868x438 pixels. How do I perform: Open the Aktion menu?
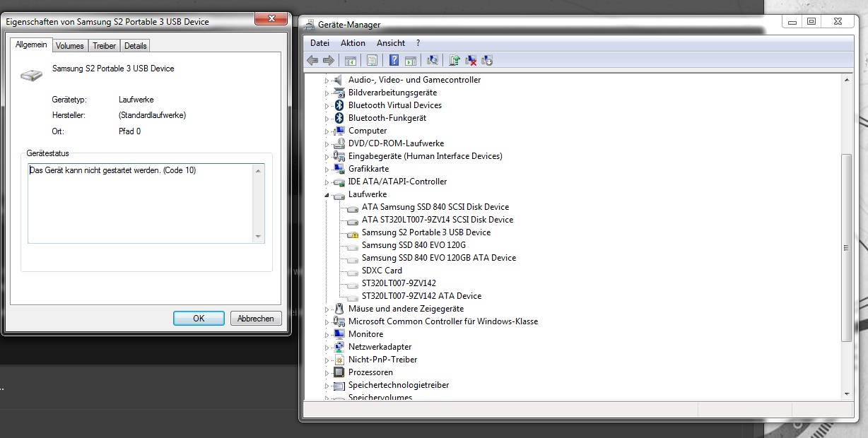tap(353, 43)
